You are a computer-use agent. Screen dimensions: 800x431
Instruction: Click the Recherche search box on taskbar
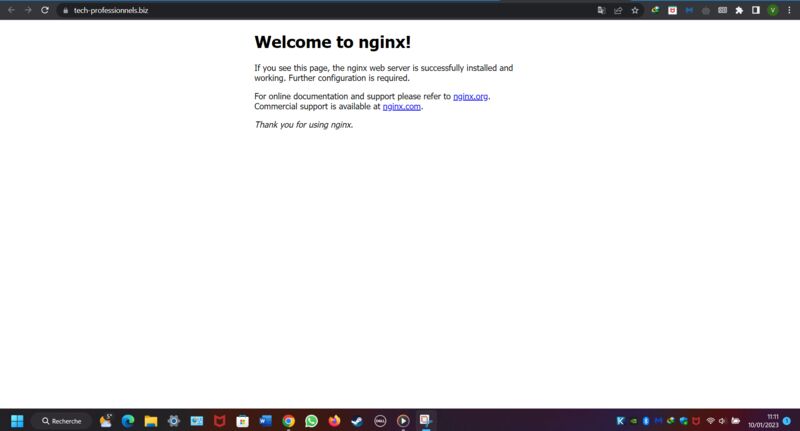pyautogui.click(x=62, y=421)
